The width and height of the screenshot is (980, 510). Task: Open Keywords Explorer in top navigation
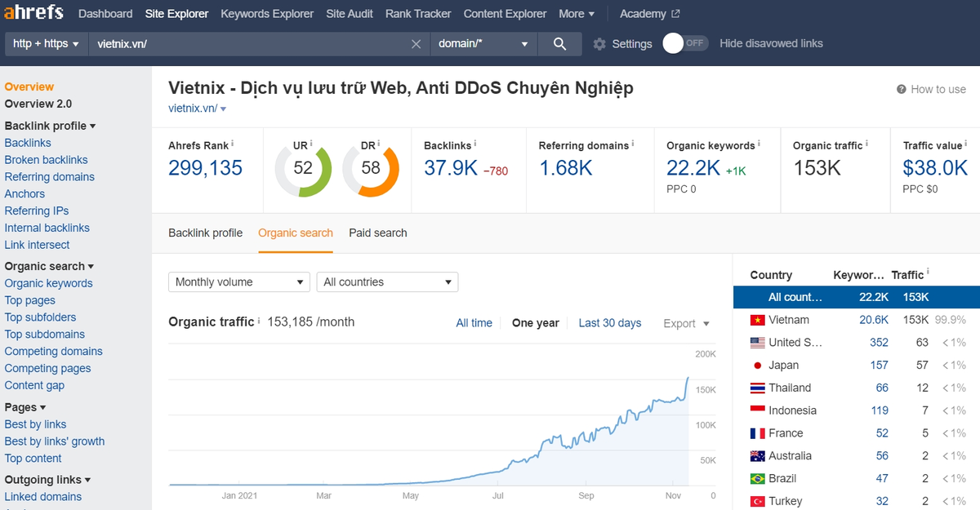(267, 14)
